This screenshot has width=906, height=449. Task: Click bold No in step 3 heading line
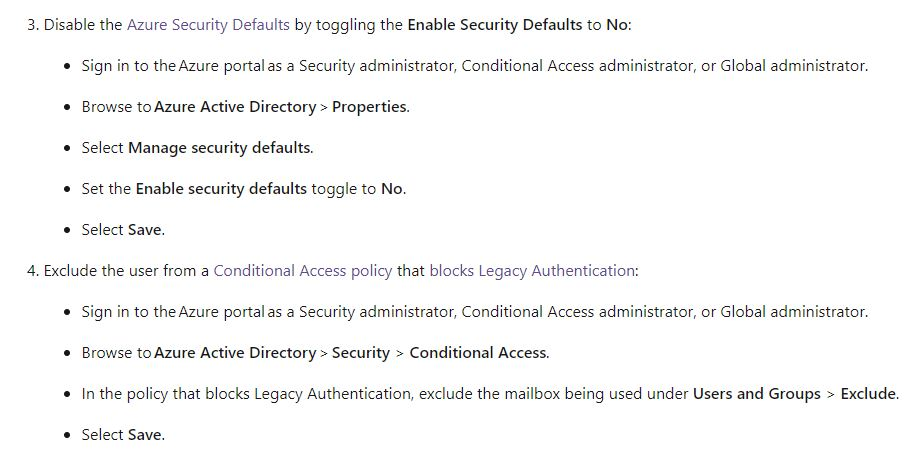coord(616,25)
